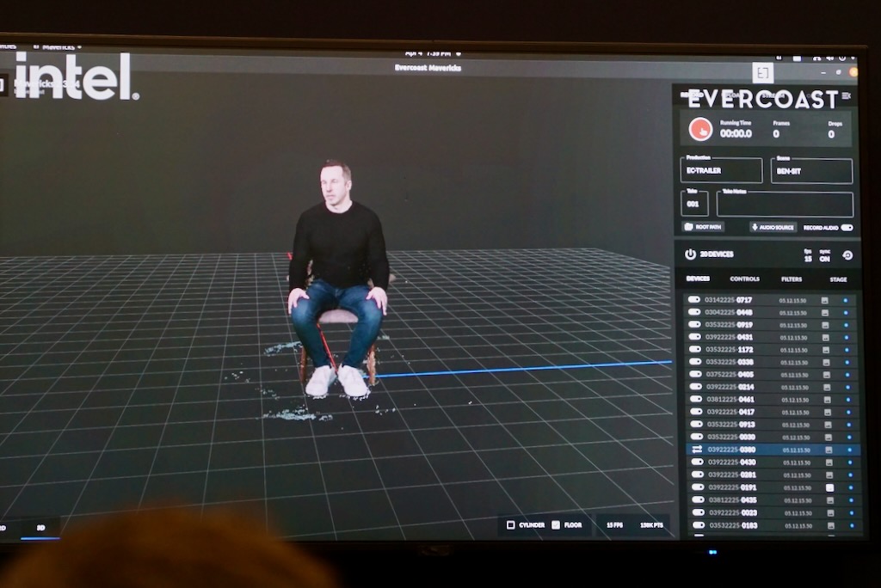The image size is (881, 588).
Task: Enable the Cylinder checkbox
Action: click(510, 524)
